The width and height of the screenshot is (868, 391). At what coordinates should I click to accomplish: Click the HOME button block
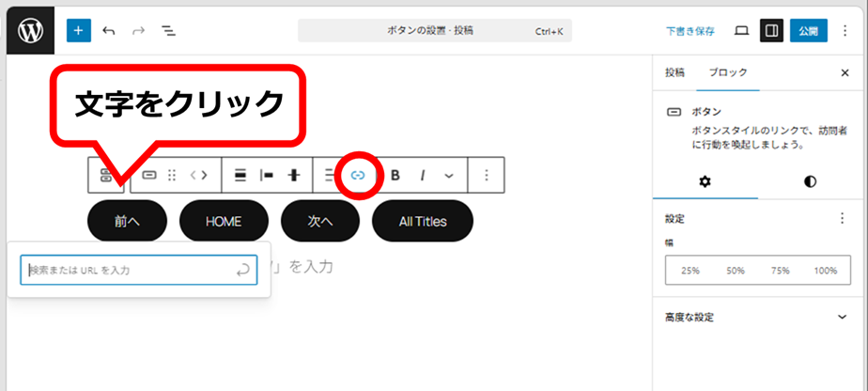224,222
